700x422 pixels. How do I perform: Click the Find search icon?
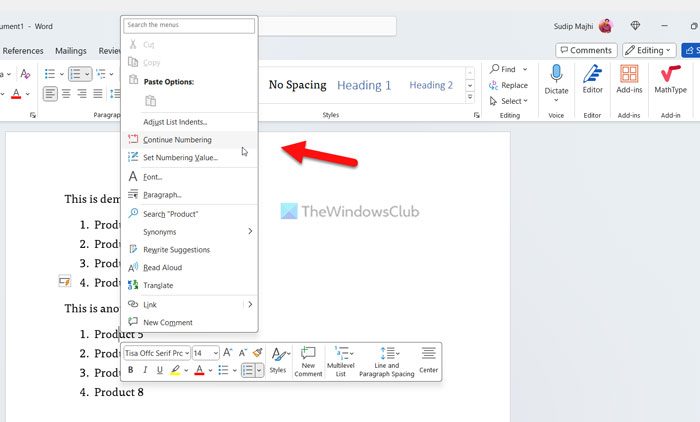[x=494, y=69]
